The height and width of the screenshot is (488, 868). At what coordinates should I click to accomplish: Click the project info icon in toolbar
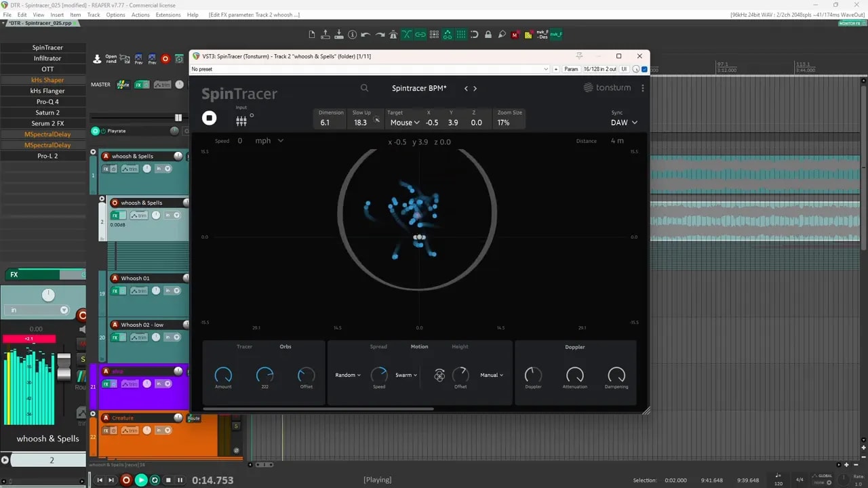click(x=352, y=35)
